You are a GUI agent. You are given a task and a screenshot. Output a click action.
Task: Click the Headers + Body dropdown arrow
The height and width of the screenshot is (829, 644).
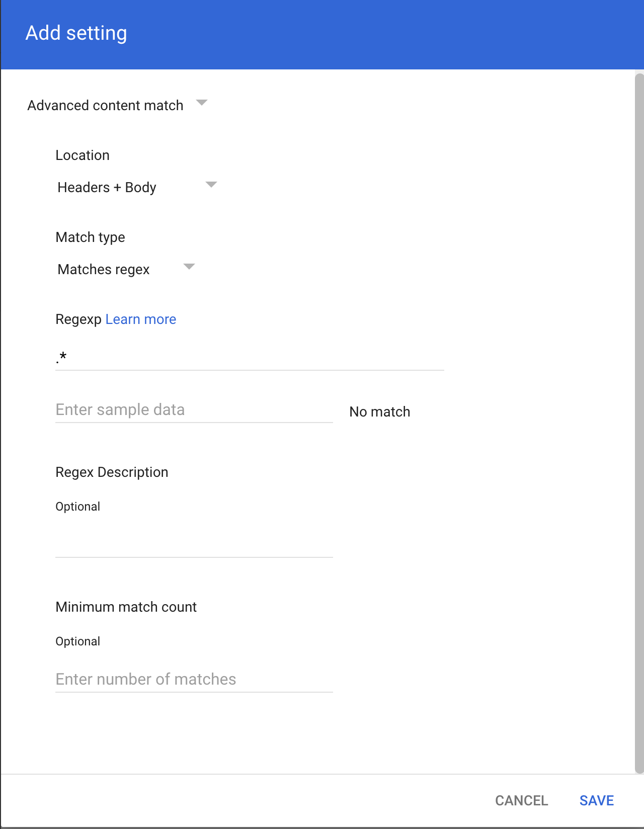pyautogui.click(x=211, y=185)
